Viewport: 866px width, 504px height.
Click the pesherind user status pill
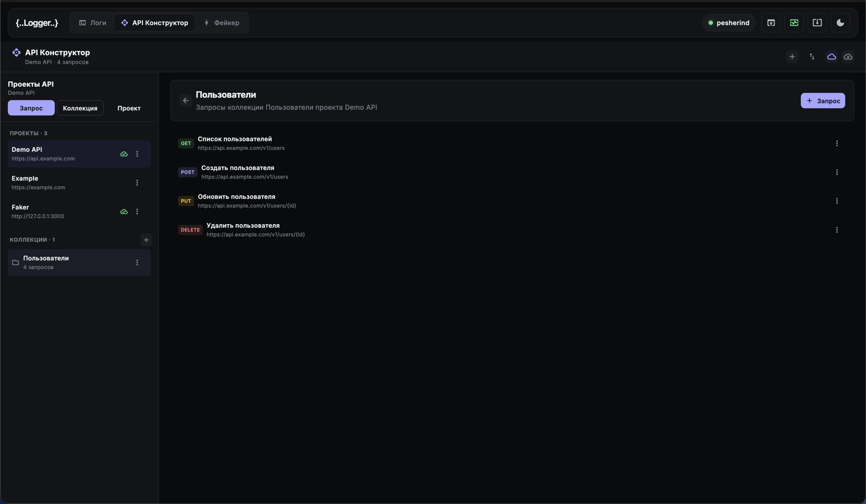coord(729,23)
